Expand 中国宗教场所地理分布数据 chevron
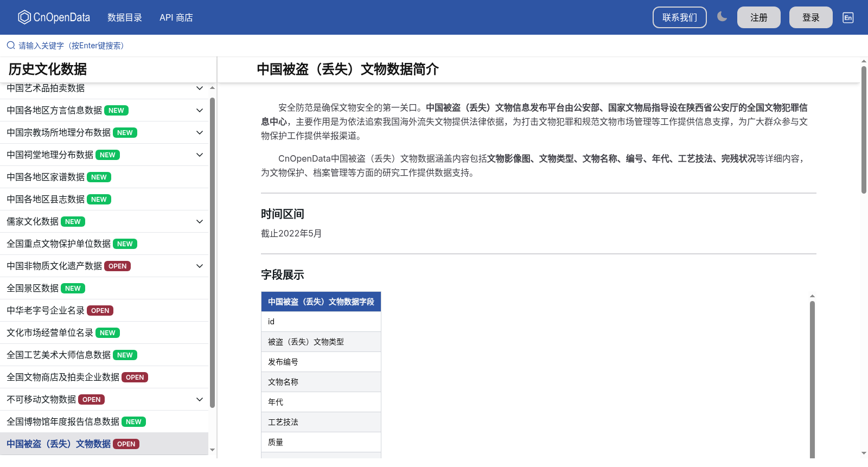 click(200, 132)
